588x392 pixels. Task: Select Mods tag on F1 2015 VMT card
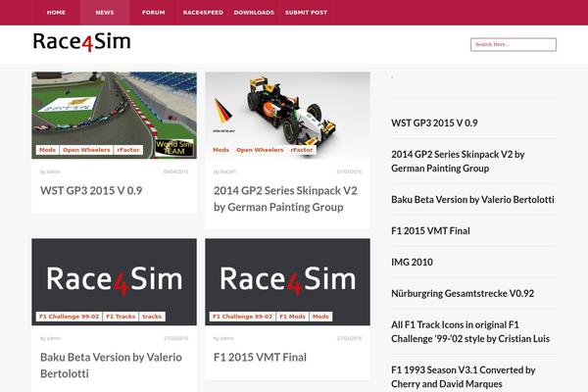pos(320,317)
